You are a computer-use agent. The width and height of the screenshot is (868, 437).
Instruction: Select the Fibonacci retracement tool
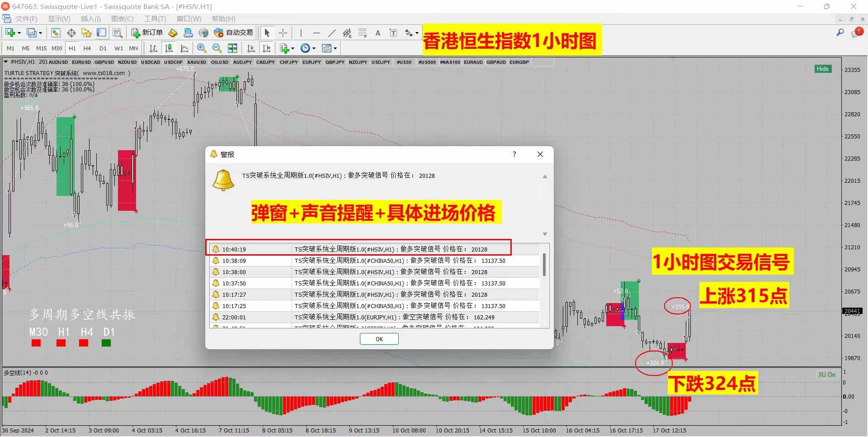point(363,33)
